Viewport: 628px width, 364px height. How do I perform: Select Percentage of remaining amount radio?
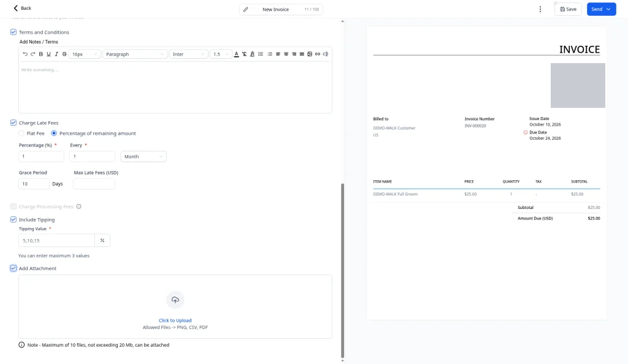pyautogui.click(x=54, y=133)
